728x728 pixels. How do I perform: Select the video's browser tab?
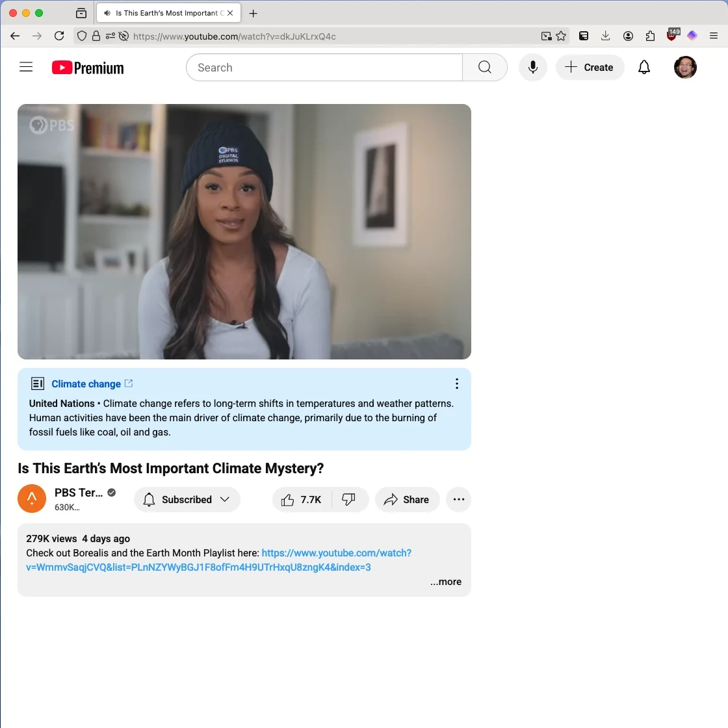click(x=166, y=13)
